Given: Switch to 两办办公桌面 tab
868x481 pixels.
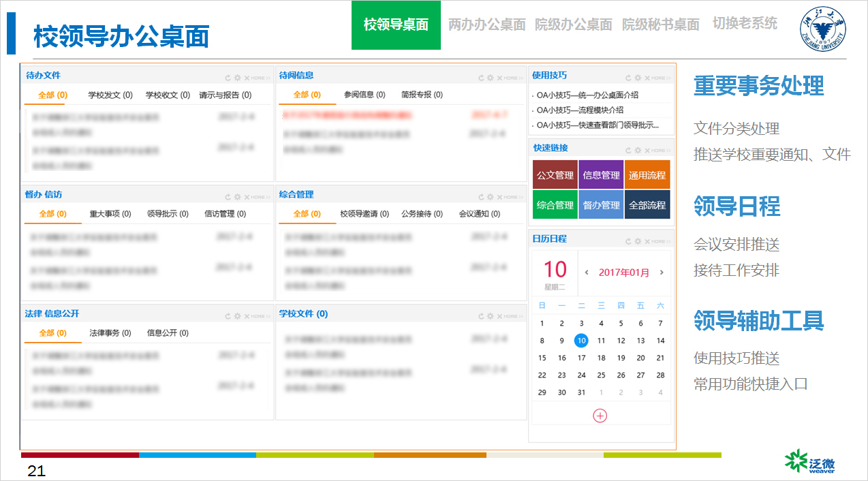Looking at the screenshot, I should (486, 25).
